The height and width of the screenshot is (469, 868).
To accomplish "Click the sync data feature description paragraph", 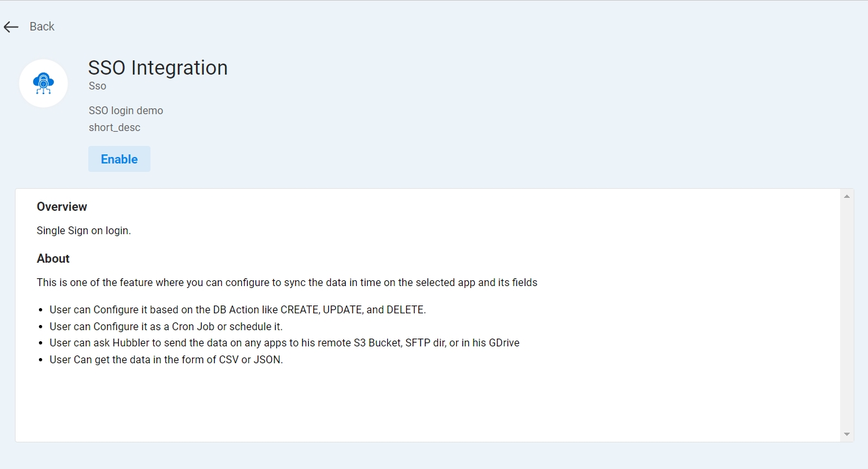I will (x=287, y=282).
